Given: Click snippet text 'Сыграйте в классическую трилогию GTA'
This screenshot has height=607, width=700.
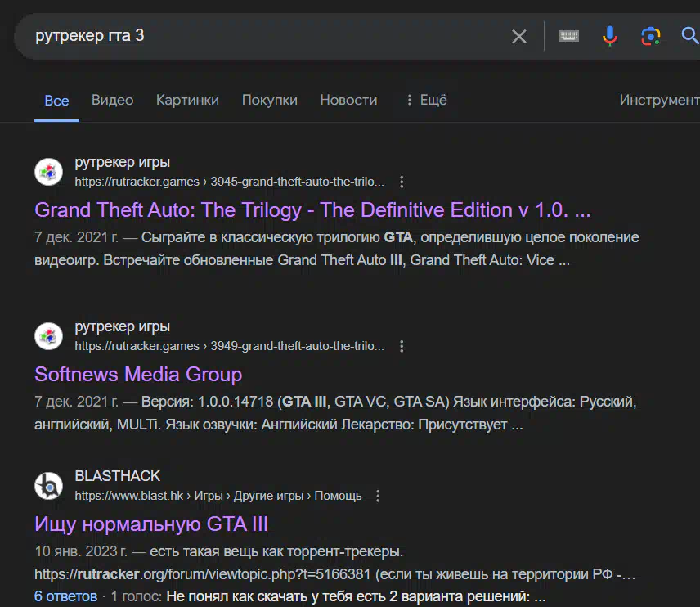Looking at the screenshot, I should (277, 237).
